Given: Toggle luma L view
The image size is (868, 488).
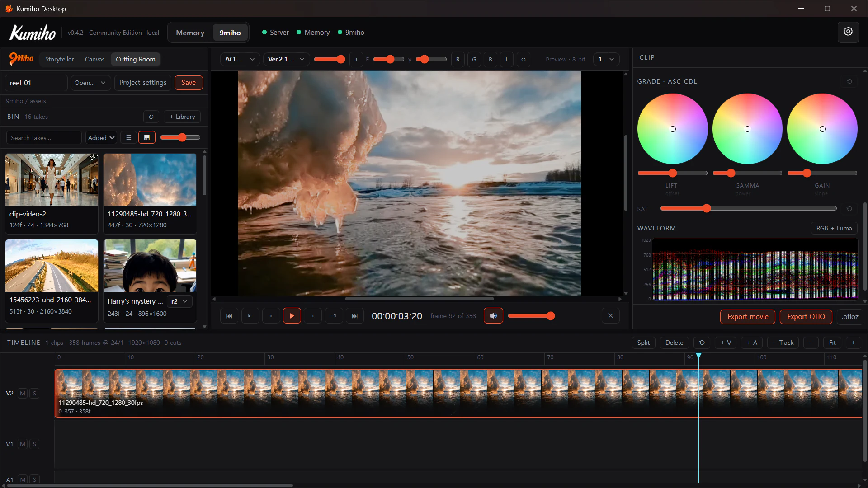Looking at the screenshot, I should [x=507, y=59].
